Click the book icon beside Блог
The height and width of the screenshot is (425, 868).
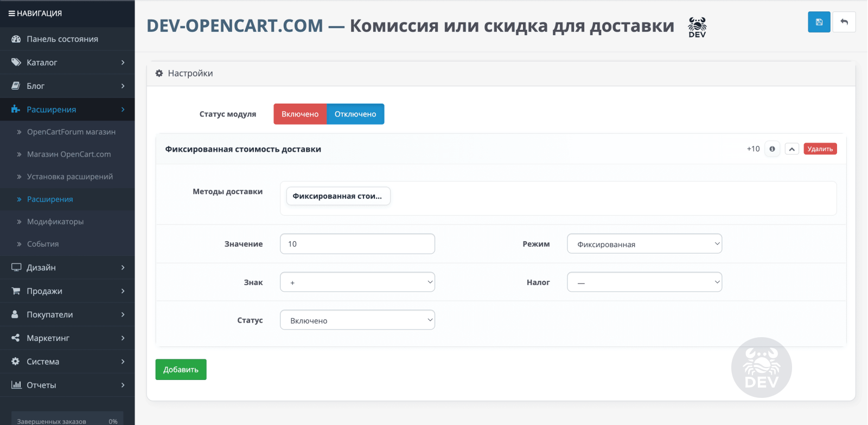(16, 86)
